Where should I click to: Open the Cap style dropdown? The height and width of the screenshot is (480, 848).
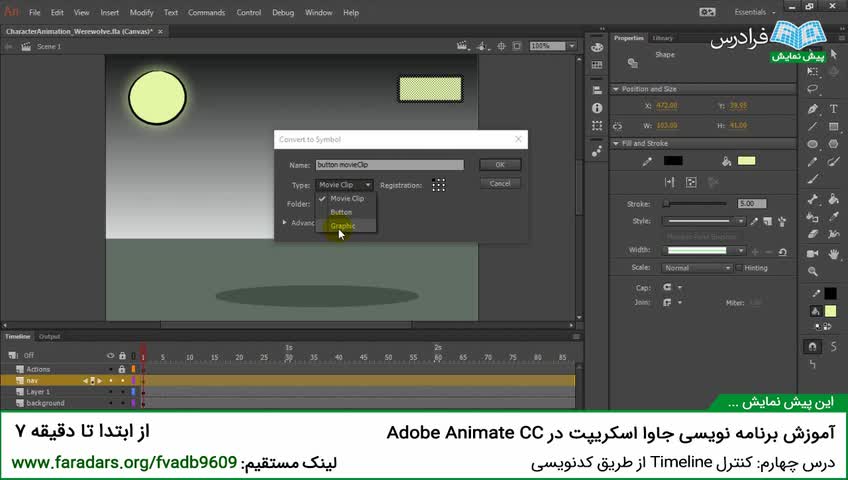pyautogui.click(x=672, y=288)
